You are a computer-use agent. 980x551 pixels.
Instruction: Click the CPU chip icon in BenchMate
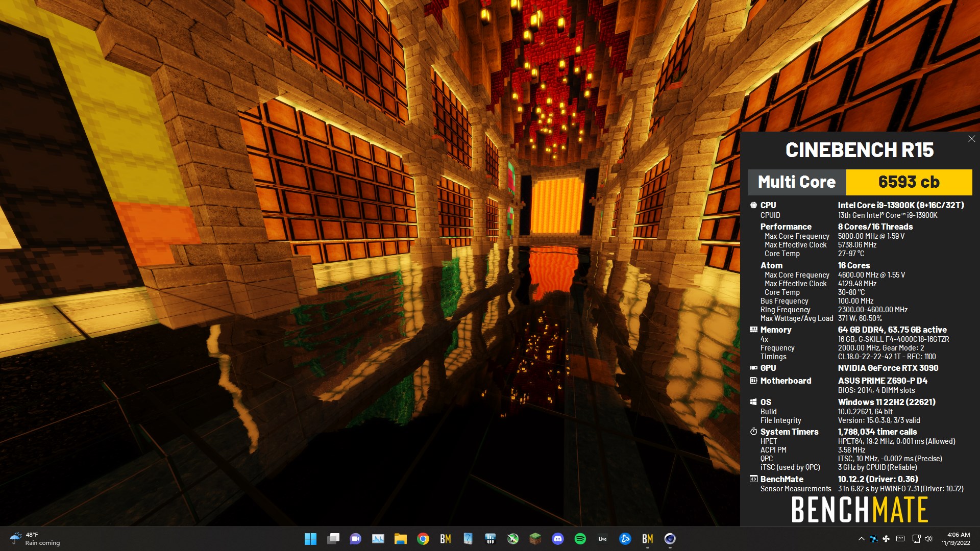[753, 205]
